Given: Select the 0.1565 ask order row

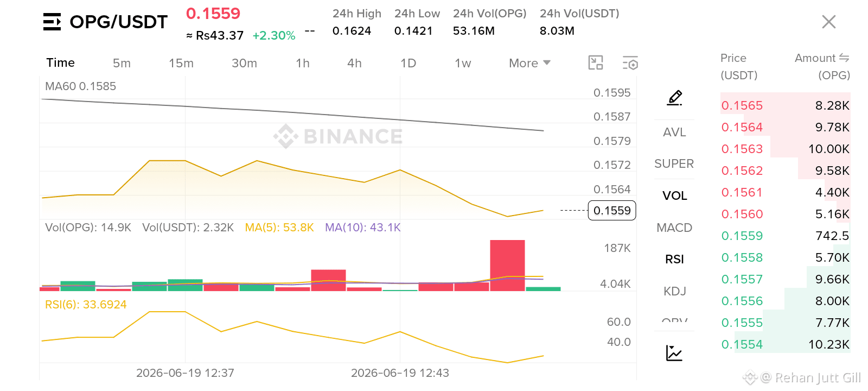Looking at the screenshot, I should click(785, 105).
